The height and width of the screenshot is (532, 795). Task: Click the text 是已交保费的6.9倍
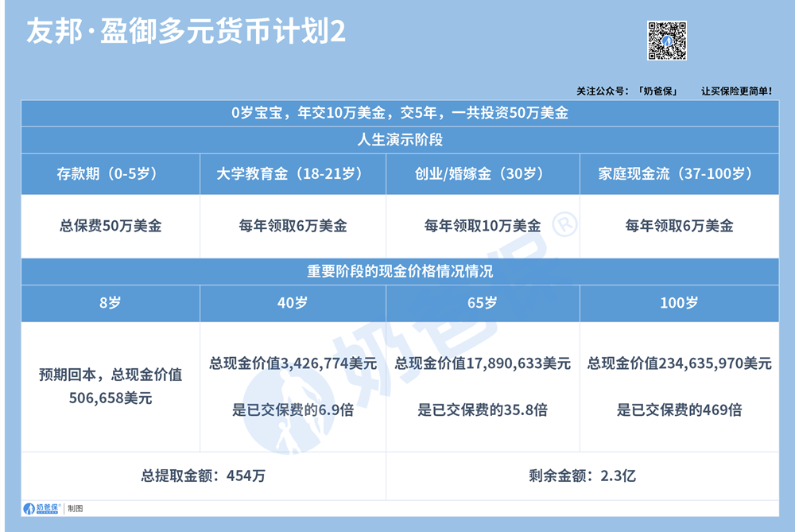(x=293, y=410)
